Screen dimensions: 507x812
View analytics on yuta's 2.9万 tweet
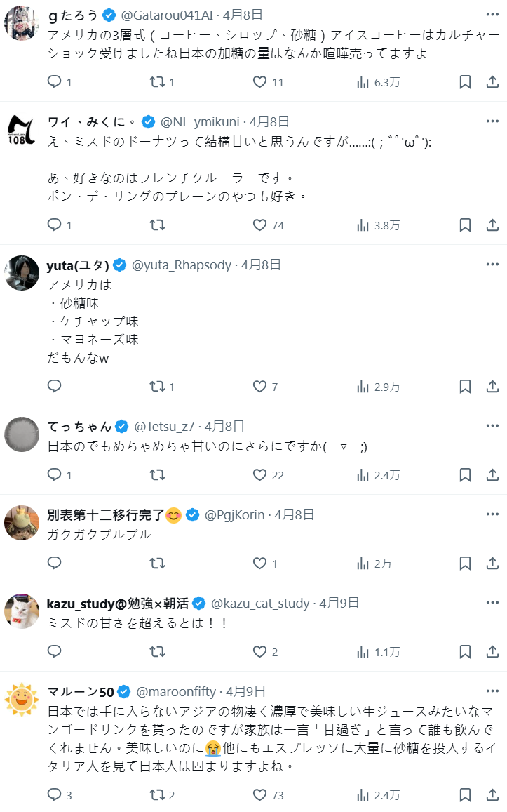click(x=363, y=387)
